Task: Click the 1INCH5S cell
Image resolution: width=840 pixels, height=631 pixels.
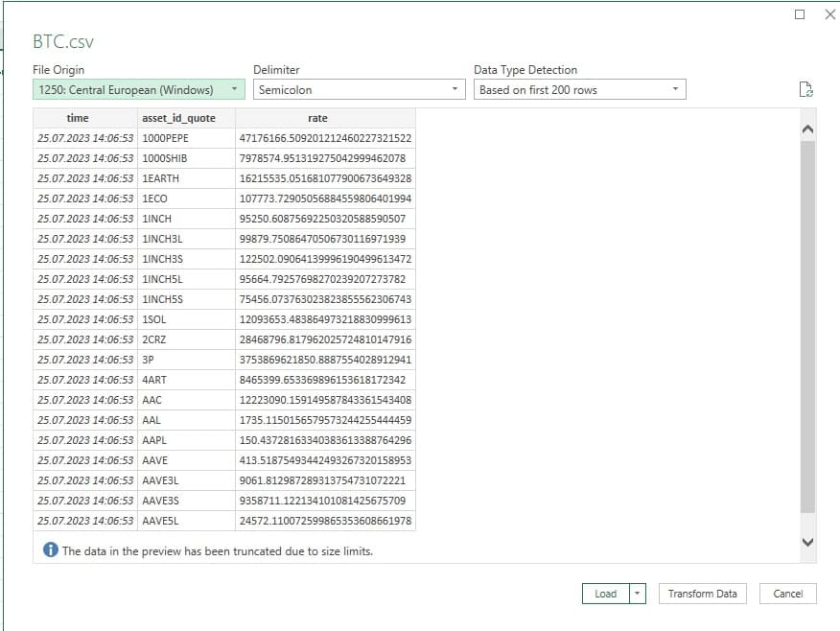Action: pos(186,299)
